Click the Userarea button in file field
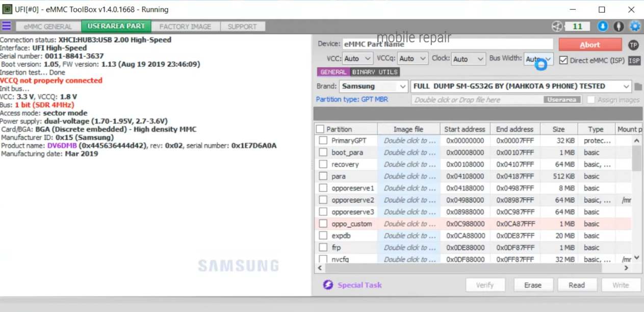The image size is (644, 312). 562,100
